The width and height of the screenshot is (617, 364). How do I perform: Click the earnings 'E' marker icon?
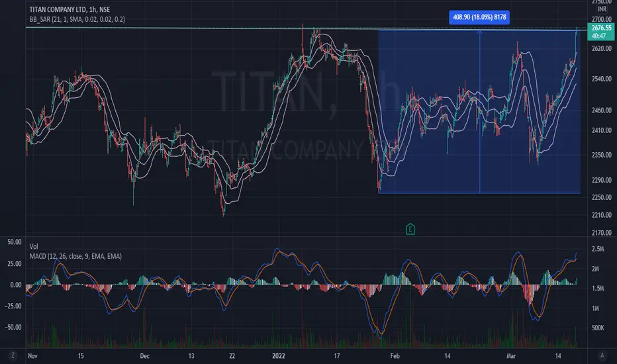coord(410,228)
